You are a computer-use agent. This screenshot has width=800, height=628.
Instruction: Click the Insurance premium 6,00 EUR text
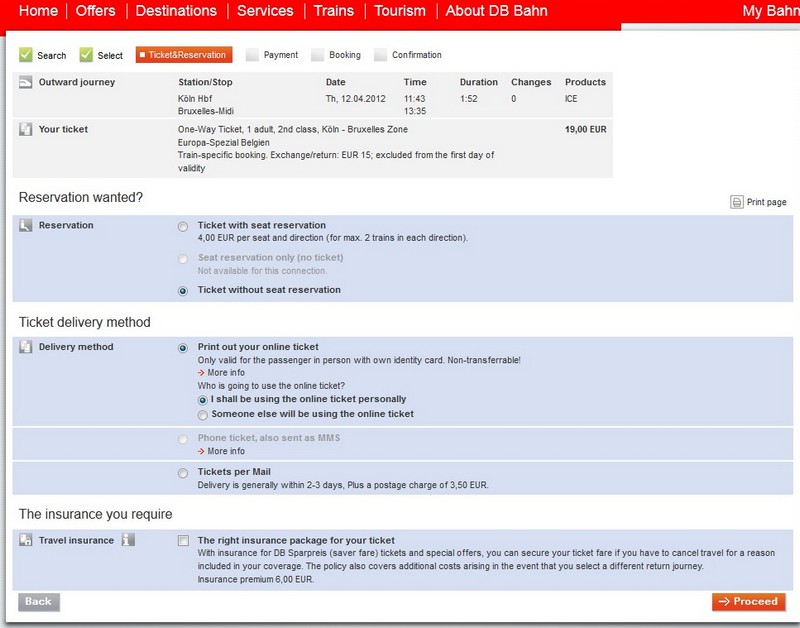[x=256, y=579]
